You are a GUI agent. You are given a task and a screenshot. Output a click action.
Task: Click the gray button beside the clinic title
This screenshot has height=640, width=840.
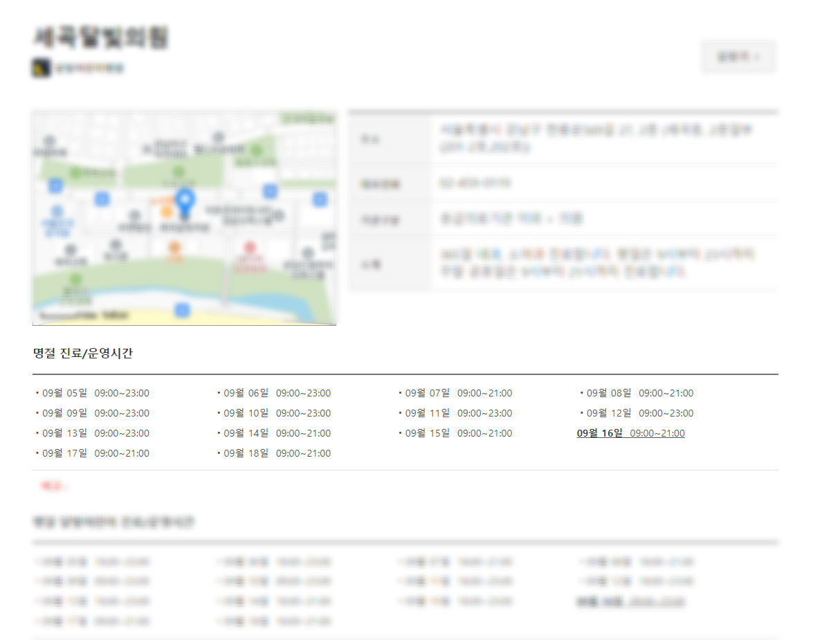[x=739, y=57]
